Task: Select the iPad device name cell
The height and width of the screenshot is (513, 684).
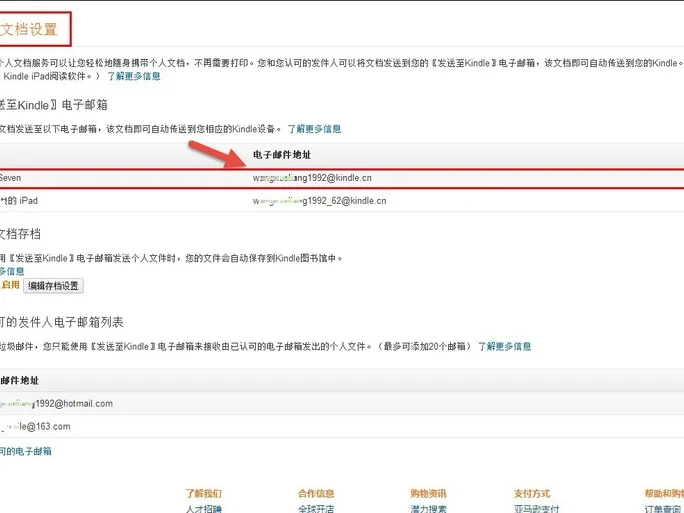Action: tap(19, 201)
